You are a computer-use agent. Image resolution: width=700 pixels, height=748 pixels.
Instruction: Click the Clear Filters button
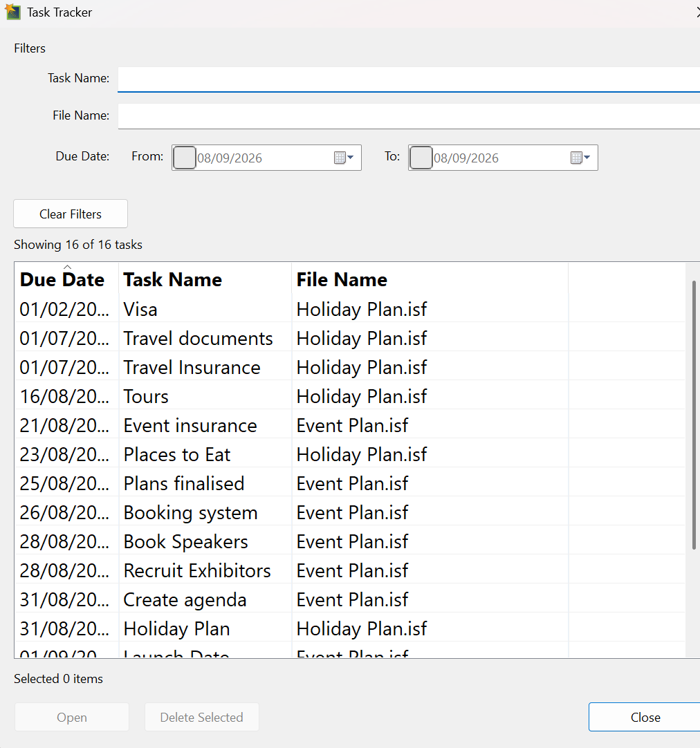click(71, 214)
